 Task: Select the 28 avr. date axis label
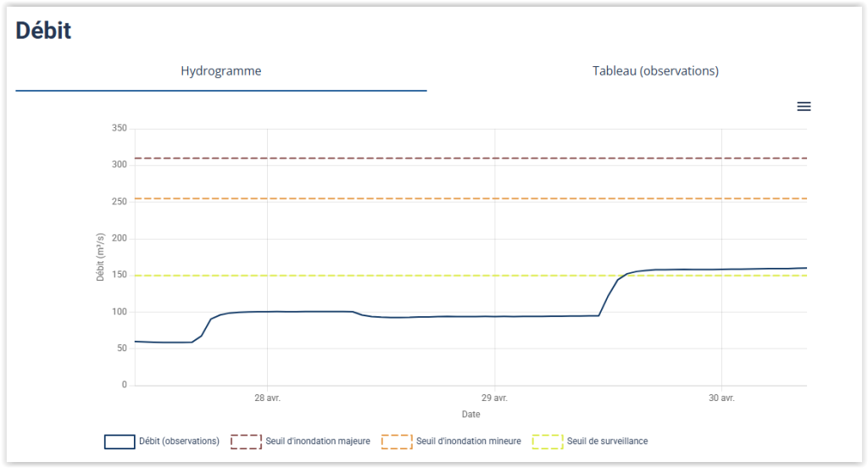[267, 398]
